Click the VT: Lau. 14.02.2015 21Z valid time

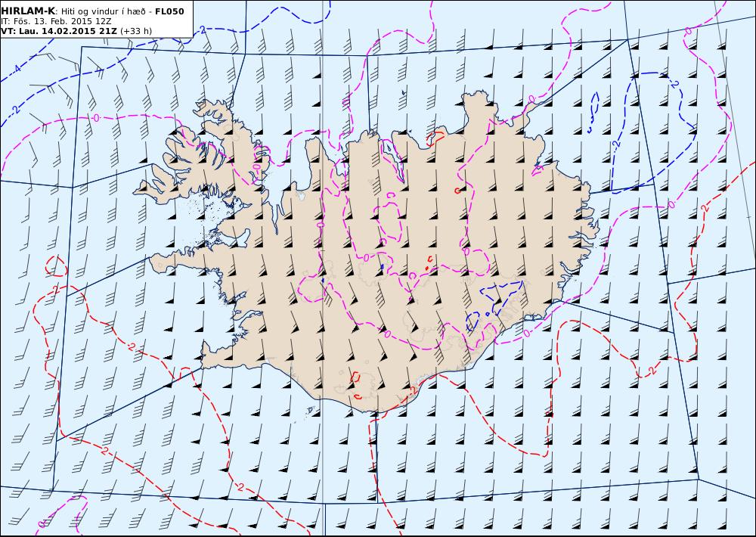pos(59,31)
